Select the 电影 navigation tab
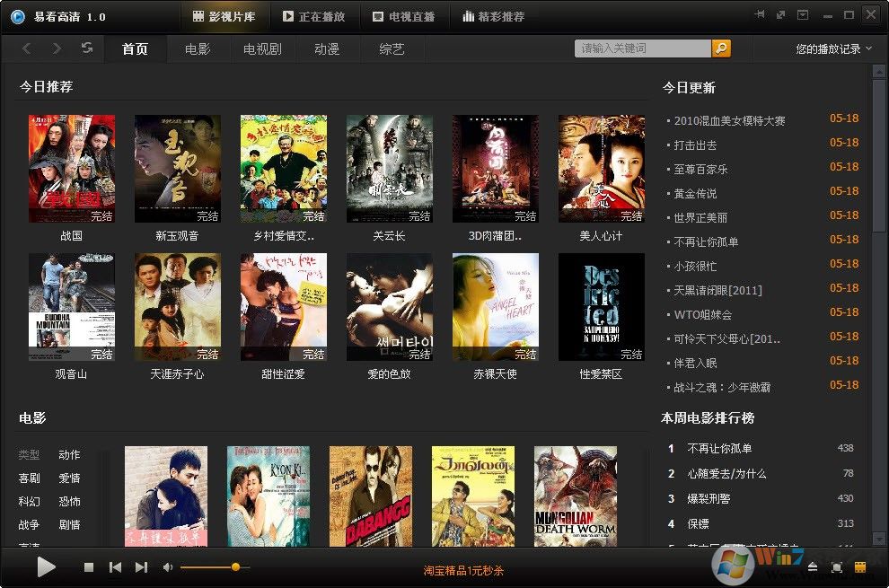This screenshot has width=889, height=588. coord(198,48)
